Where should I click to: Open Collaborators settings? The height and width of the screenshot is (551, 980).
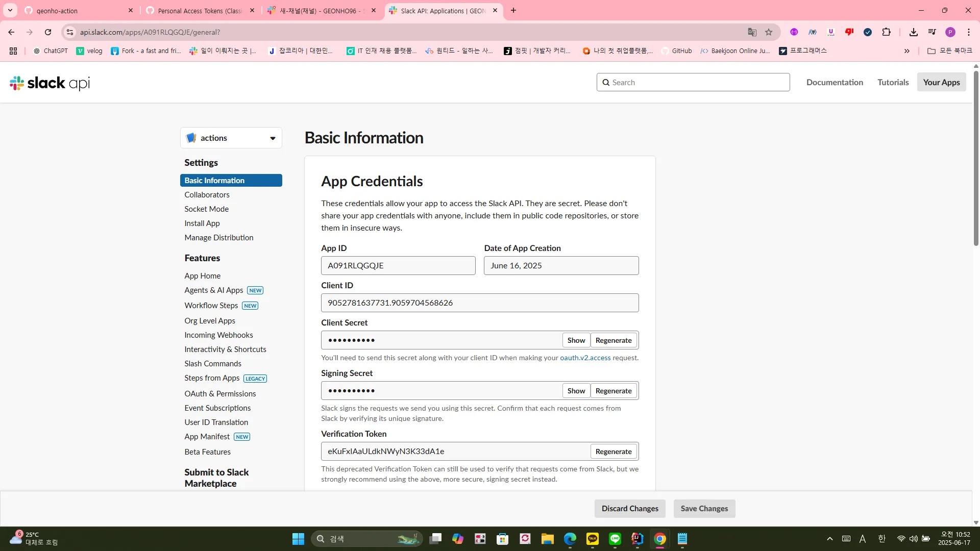[207, 195]
